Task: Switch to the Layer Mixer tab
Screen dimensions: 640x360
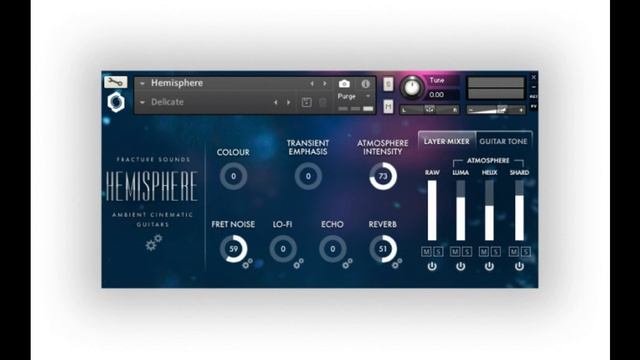Action: click(x=447, y=141)
